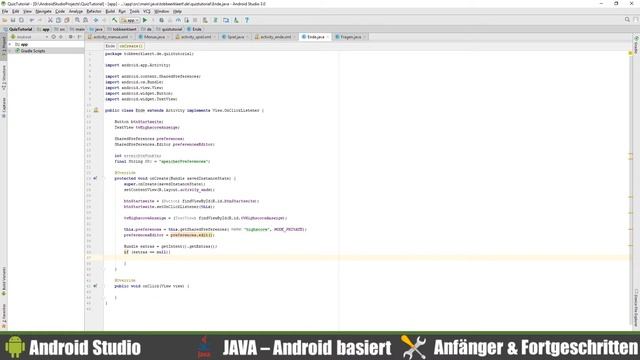Click the Save All toolbar icon

click(13, 20)
